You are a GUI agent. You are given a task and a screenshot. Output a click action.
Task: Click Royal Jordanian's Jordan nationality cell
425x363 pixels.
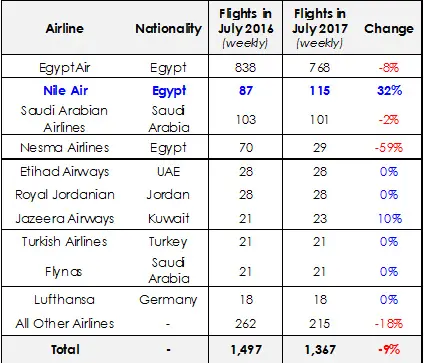click(x=168, y=195)
